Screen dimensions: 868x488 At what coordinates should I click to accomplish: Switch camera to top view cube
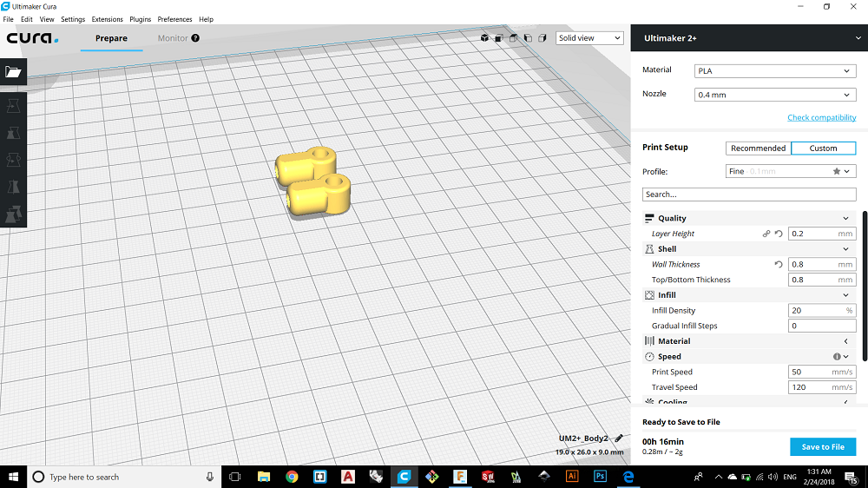tap(513, 38)
